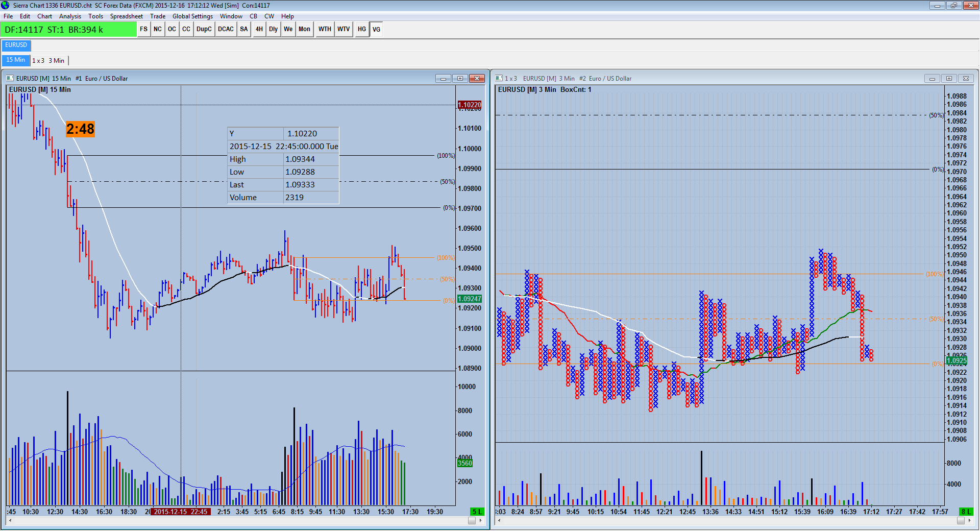Switch chart to Mon timeframe button

point(304,29)
